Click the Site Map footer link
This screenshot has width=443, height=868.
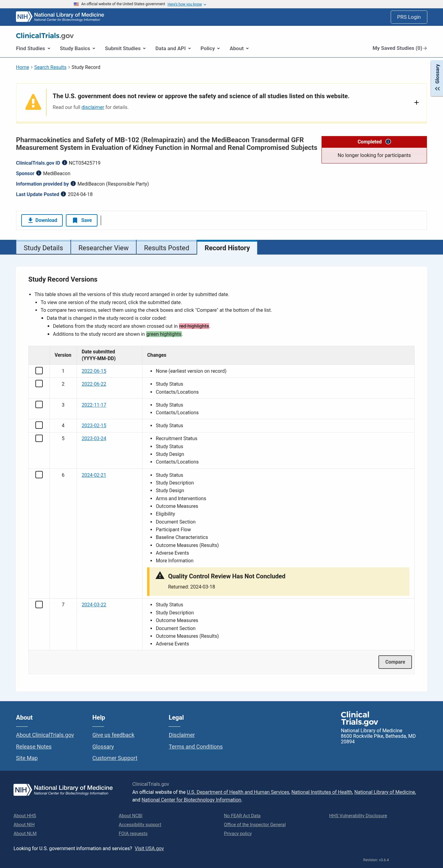pos(27,757)
